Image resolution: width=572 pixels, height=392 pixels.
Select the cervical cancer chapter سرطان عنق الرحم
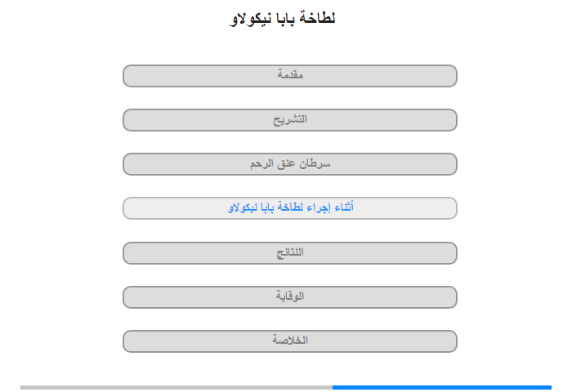point(289,164)
